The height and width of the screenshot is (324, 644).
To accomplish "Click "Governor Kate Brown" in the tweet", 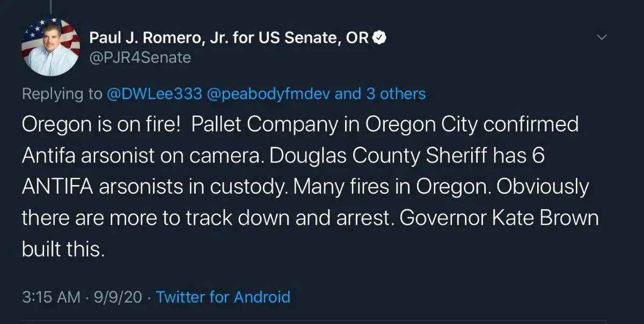I will pyautogui.click(x=499, y=218).
